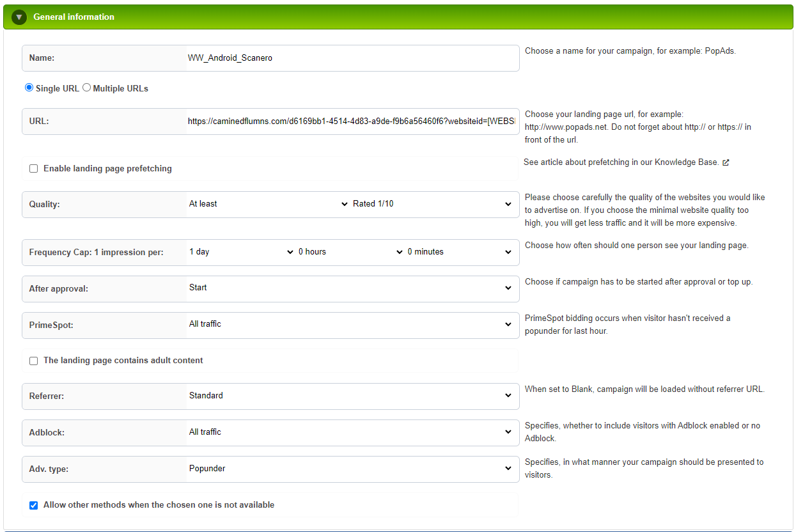
Task: Open the PrimeSpot traffic dropdown
Action: pos(350,324)
